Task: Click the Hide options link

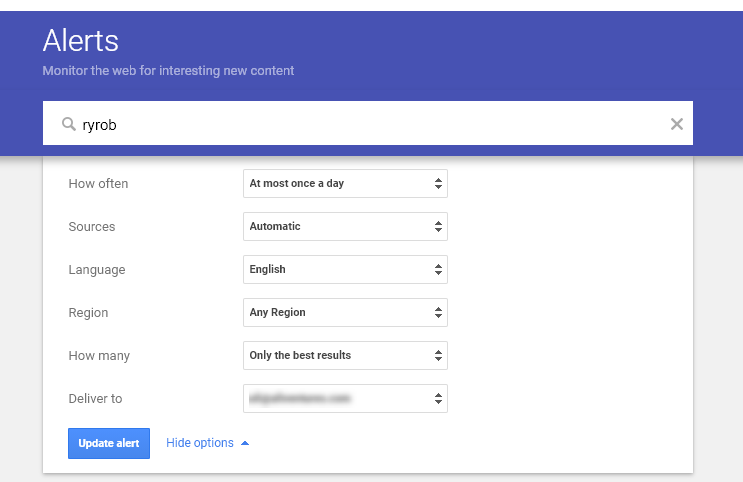Action: pyautogui.click(x=199, y=443)
